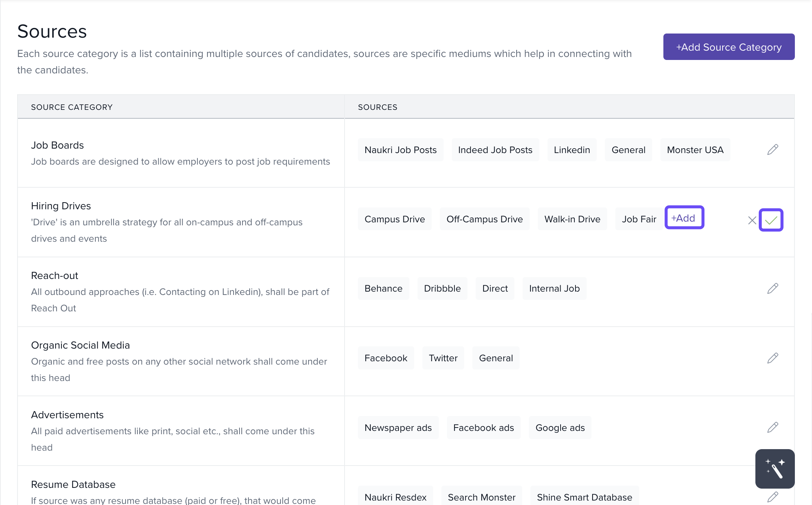Open edit mode for Advertisements row
Image resolution: width=812 pixels, height=505 pixels.
click(773, 428)
